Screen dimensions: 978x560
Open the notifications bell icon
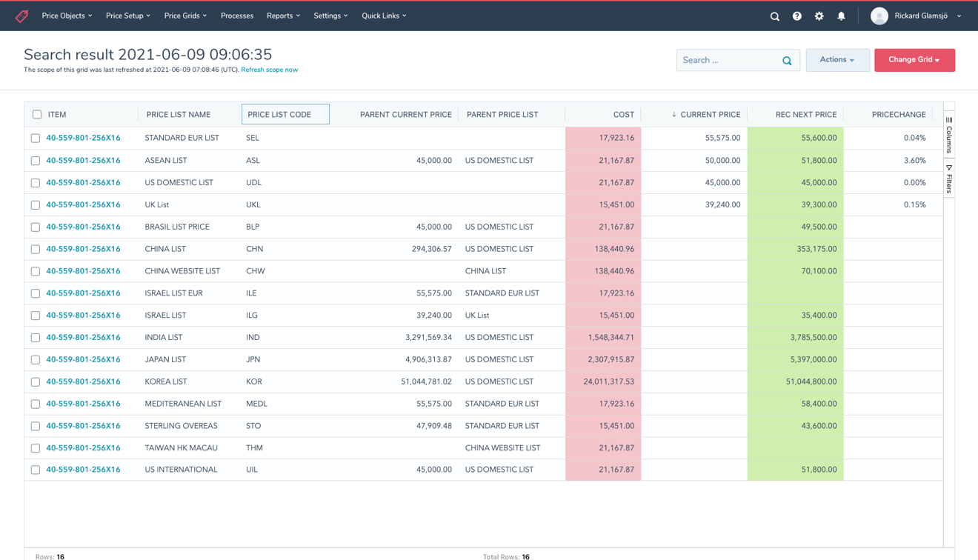pos(842,16)
